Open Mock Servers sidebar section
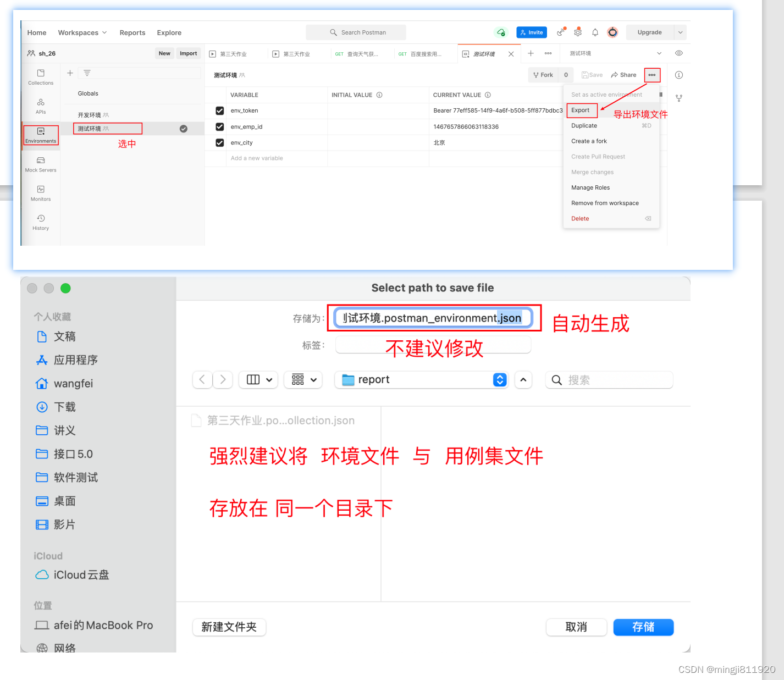The width and height of the screenshot is (784, 680). (41, 164)
